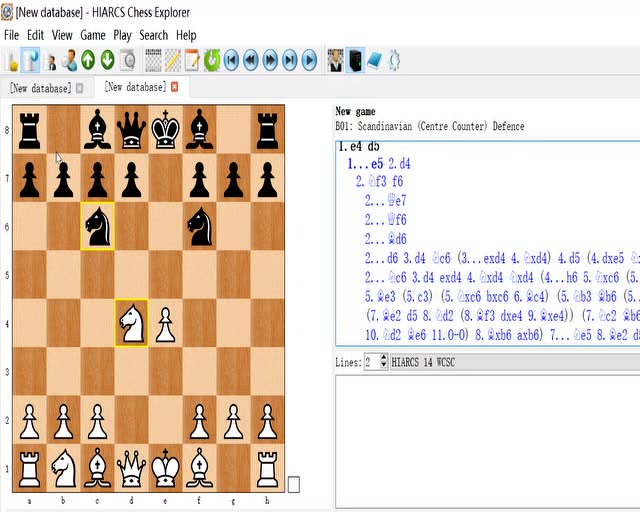640x512 pixels.
Task: Click the move f6 after 2.Nf3
Action: click(x=398, y=181)
